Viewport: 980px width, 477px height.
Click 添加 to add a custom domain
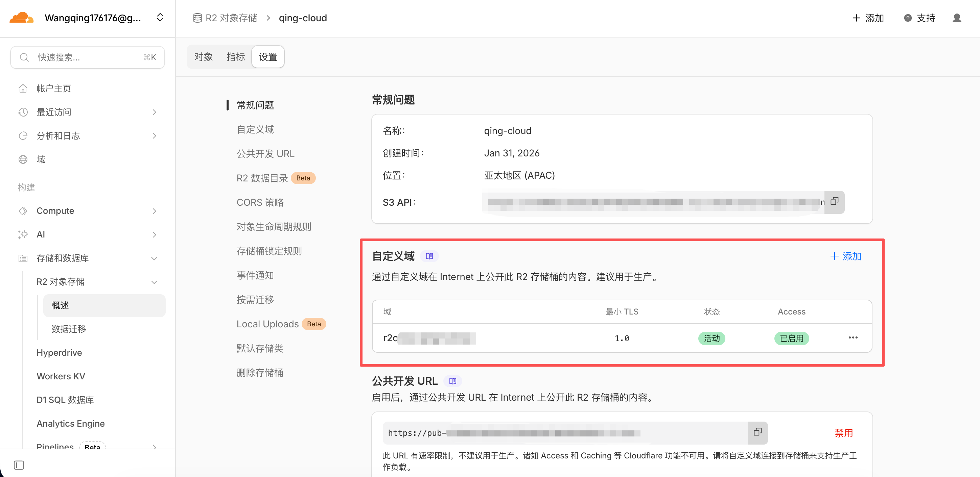point(845,256)
